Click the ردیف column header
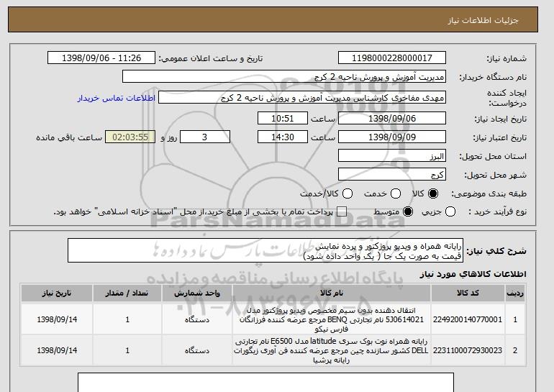 (515, 293)
